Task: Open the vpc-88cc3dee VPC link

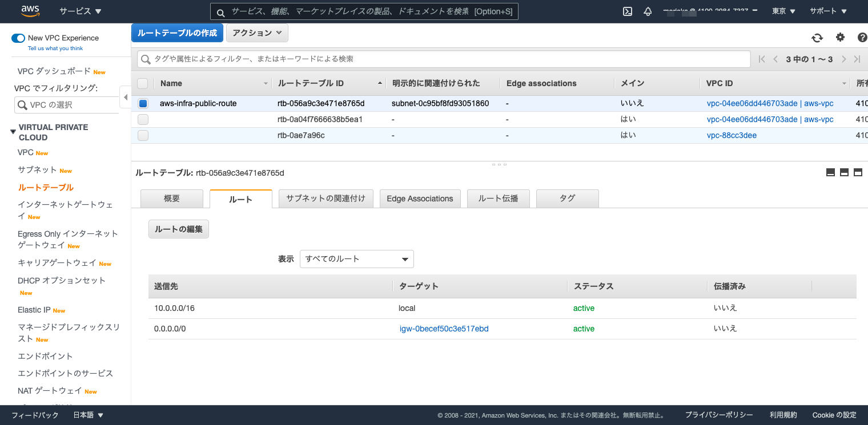Action: pos(732,136)
